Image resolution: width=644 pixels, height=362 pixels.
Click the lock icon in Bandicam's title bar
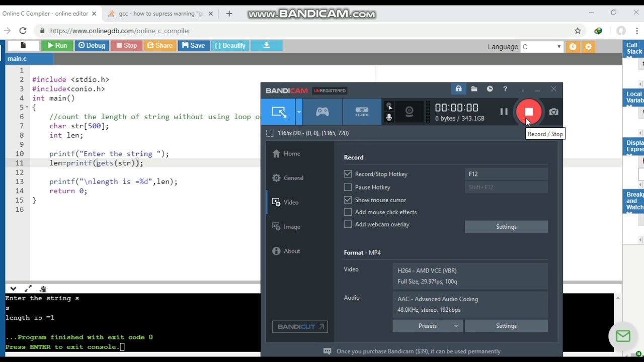[458, 89]
